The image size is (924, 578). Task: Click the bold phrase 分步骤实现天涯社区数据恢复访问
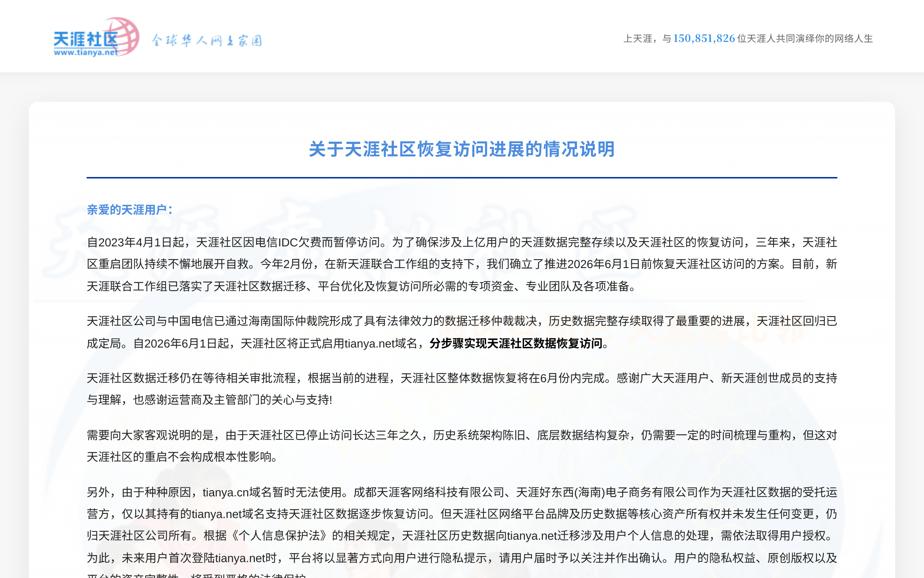(516, 343)
